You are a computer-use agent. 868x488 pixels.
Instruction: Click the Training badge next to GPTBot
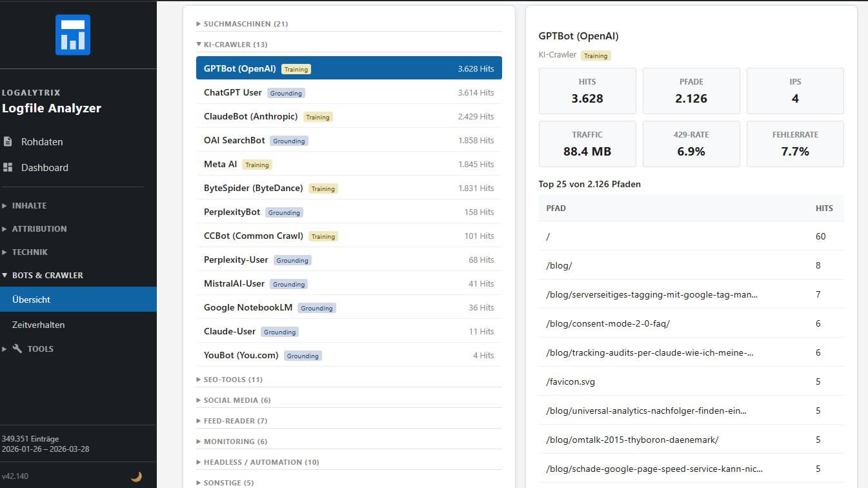[x=296, y=68]
